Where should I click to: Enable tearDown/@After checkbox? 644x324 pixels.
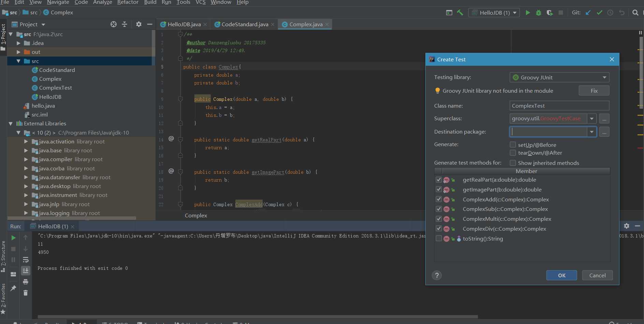[x=513, y=153]
